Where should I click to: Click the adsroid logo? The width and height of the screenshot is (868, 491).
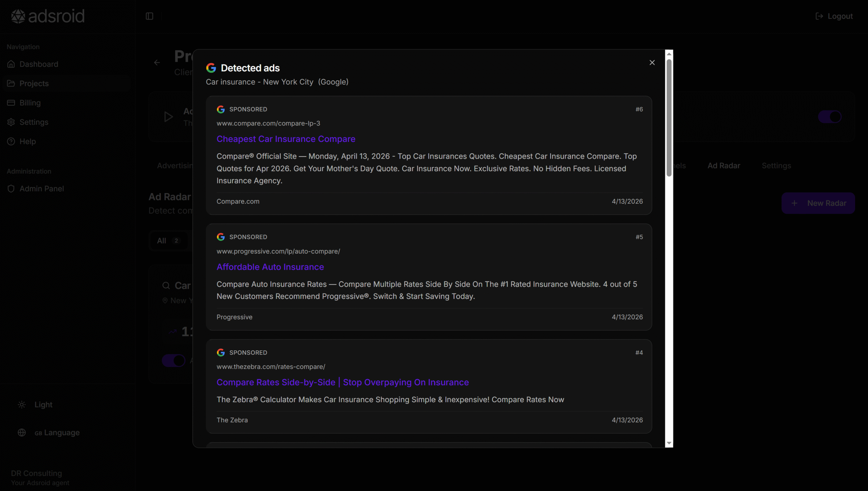(x=48, y=16)
